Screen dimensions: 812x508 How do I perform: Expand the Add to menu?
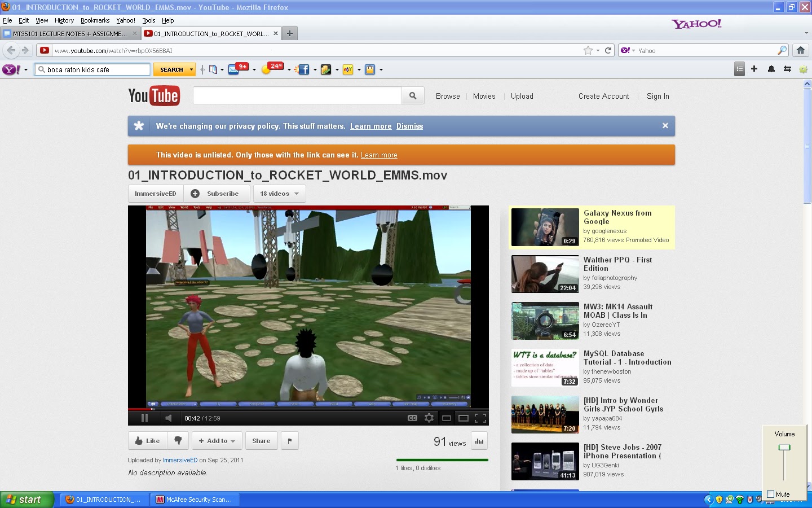tap(217, 441)
